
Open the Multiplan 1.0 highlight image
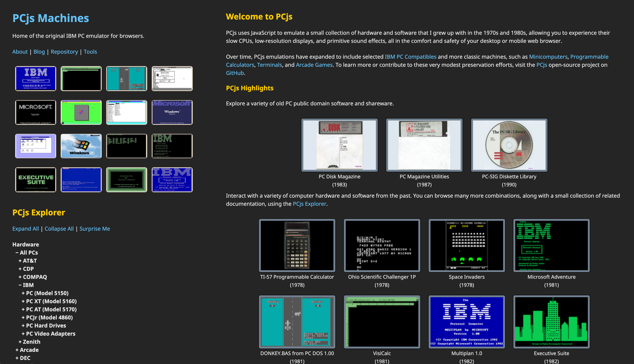(x=466, y=322)
